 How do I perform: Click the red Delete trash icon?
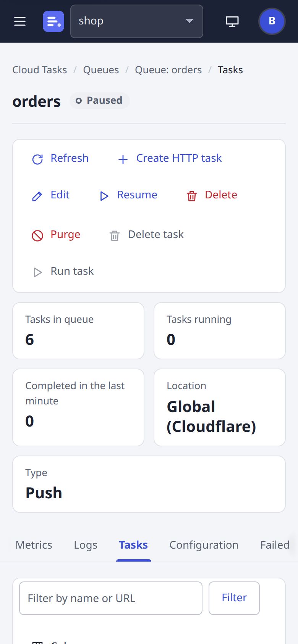tap(191, 196)
